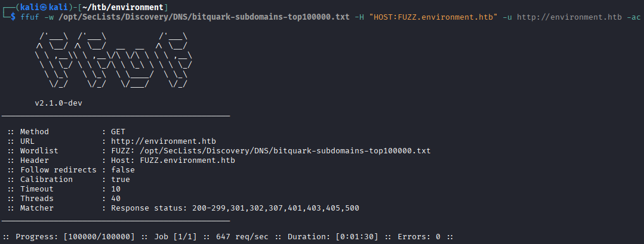Click the true value for Calibration

tap(120, 180)
